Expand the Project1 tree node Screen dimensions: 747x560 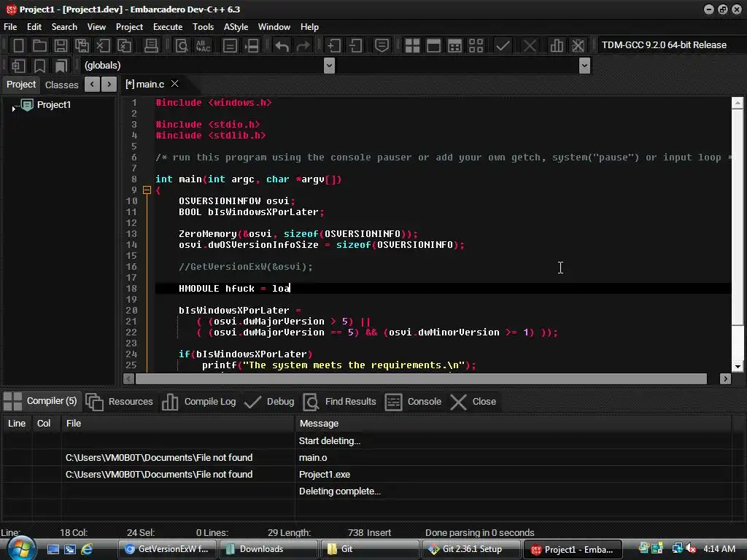[13, 109]
